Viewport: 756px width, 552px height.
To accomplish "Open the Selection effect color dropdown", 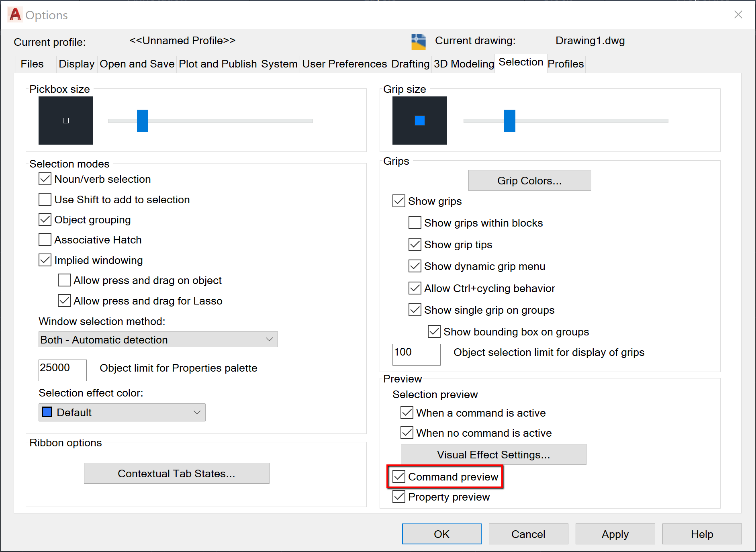I will [122, 412].
